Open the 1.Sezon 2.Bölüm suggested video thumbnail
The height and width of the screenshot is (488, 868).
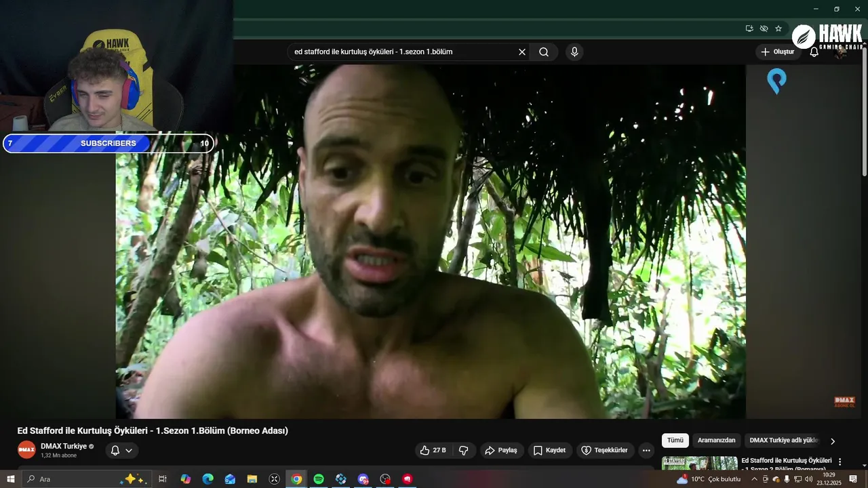tap(699, 463)
